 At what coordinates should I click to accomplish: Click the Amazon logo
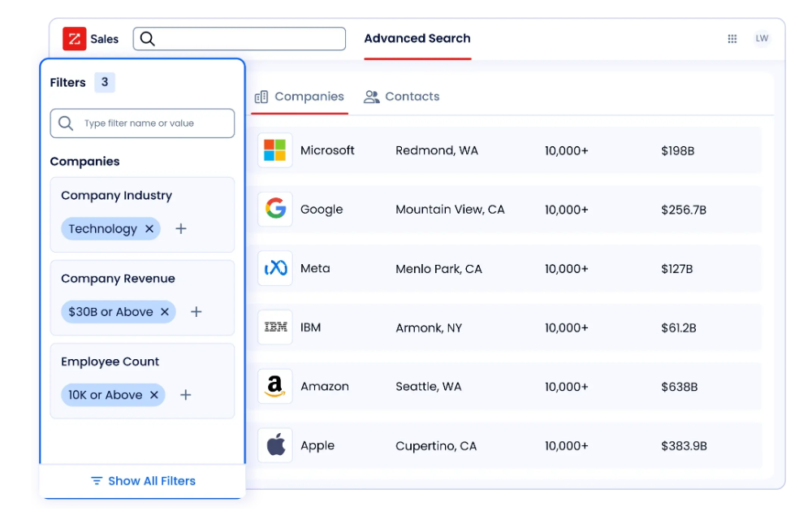pos(275,387)
